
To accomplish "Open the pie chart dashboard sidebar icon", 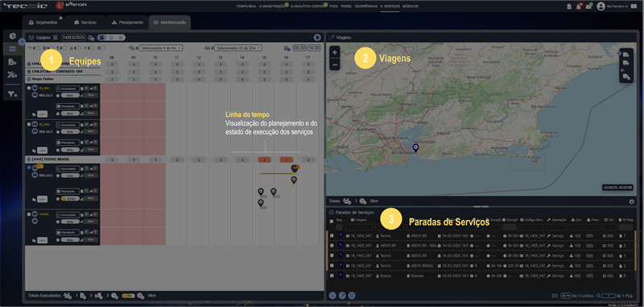I will pos(12,36).
